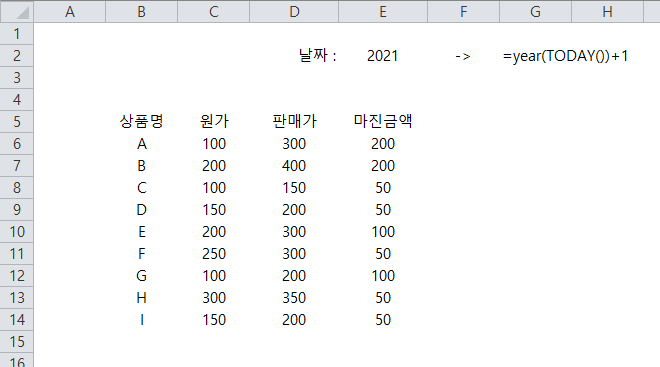660x367 pixels.
Task: Select row 1 header
Action: (x=17, y=33)
